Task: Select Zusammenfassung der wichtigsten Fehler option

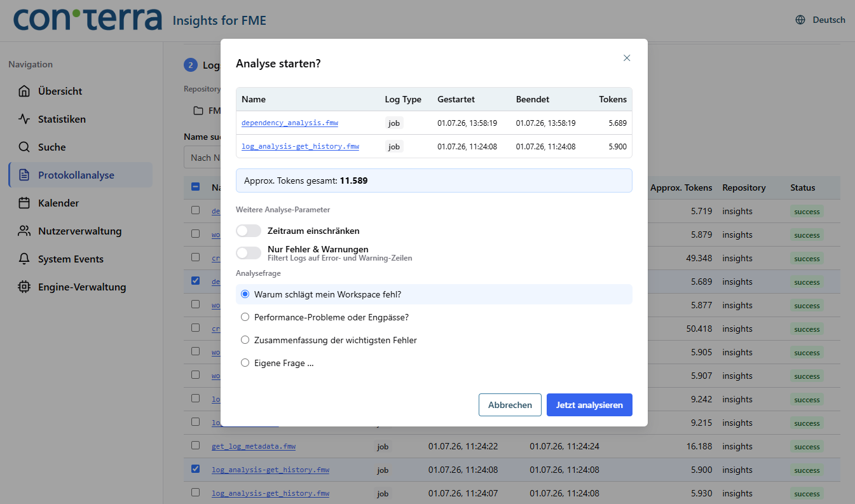Action: pyautogui.click(x=245, y=340)
